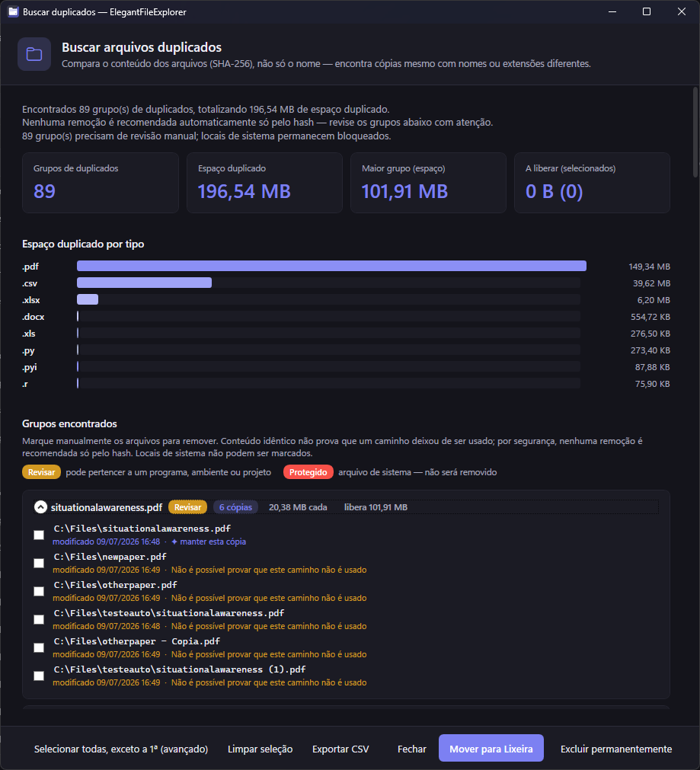Click the vertical scrollbar on the right edge
Screen dimensions: 700x770
695,132
